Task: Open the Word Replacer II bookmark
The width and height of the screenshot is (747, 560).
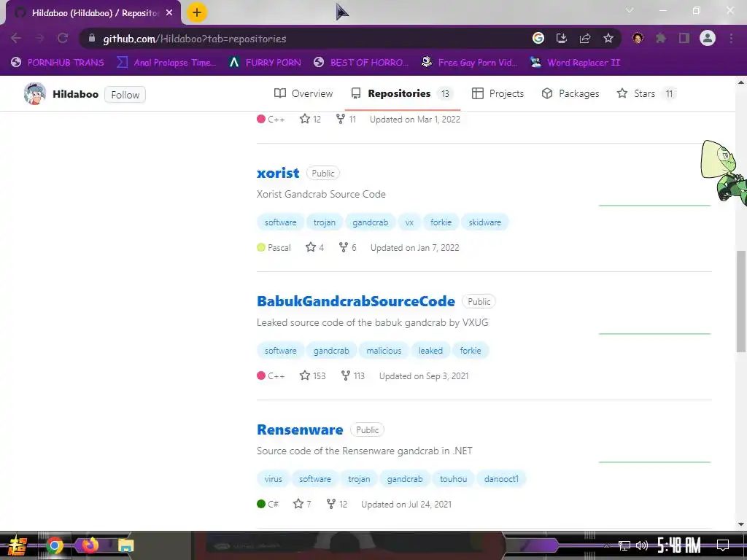Action: [x=575, y=63]
